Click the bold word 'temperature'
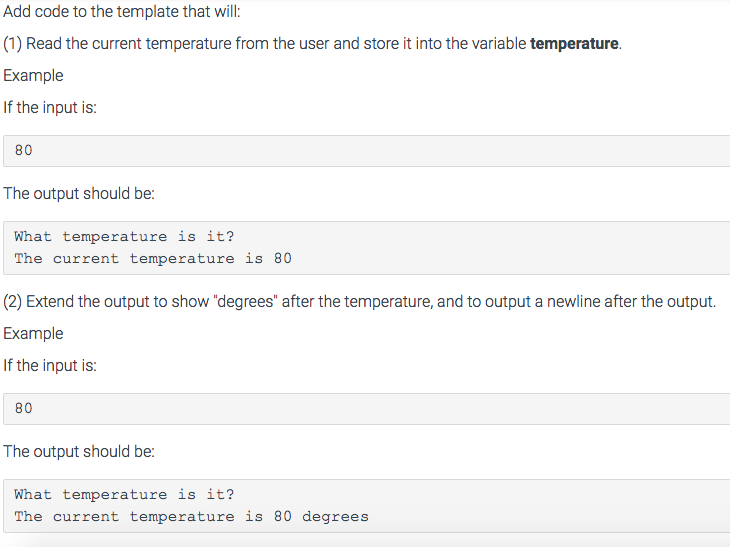This screenshot has height=547, width=730. (x=574, y=43)
